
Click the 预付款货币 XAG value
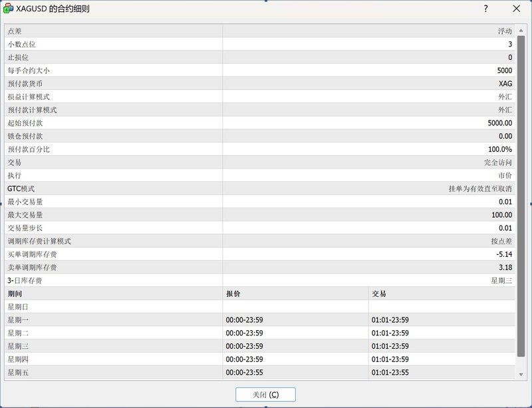coord(505,84)
